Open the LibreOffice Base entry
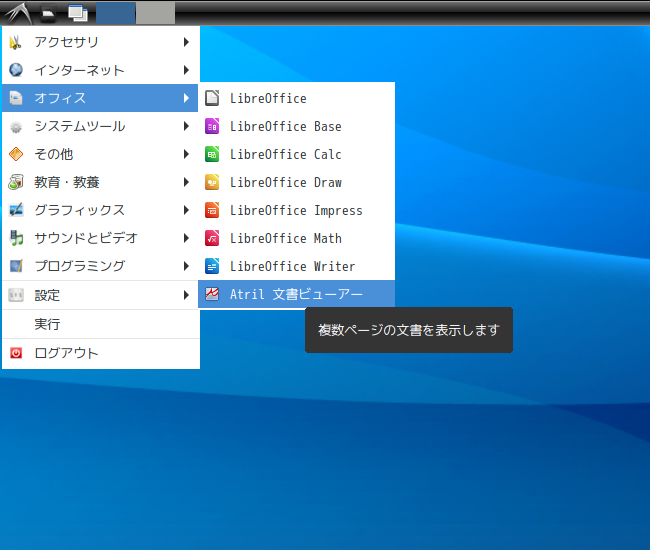 click(x=296, y=126)
